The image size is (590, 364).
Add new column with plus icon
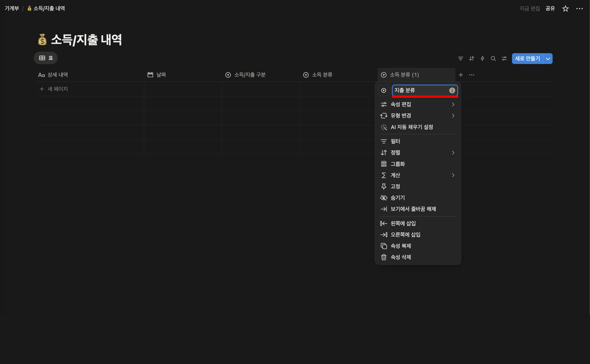coord(461,75)
